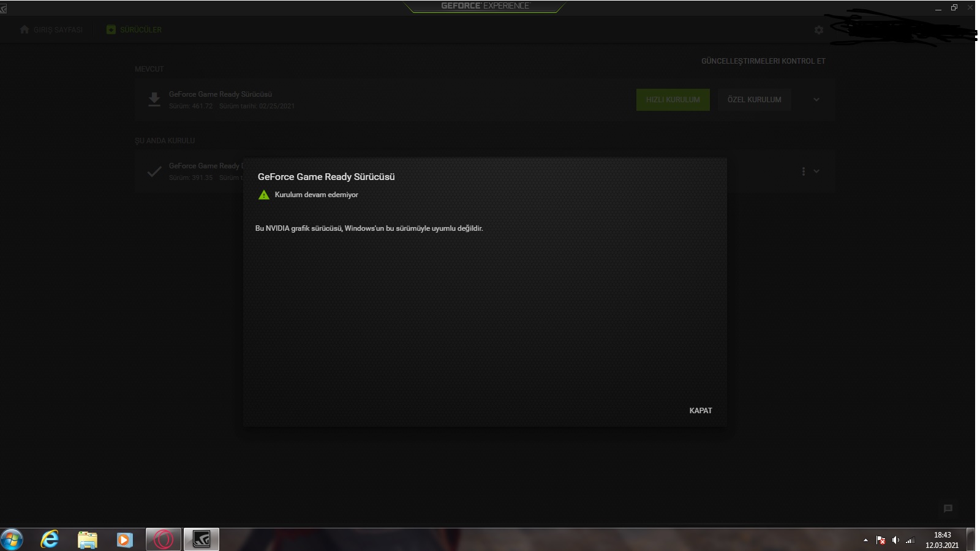The image size is (980, 551).
Task: Click the warning triangle icon
Action: (x=264, y=195)
